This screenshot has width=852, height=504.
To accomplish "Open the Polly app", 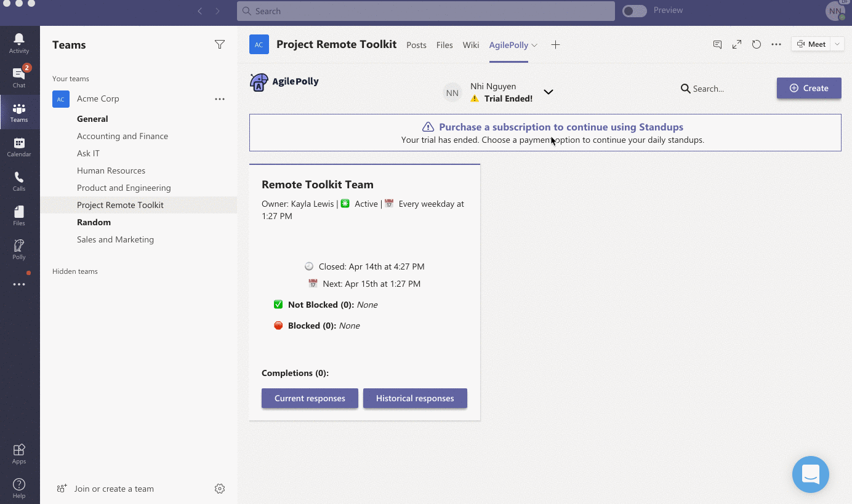I will (19, 249).
